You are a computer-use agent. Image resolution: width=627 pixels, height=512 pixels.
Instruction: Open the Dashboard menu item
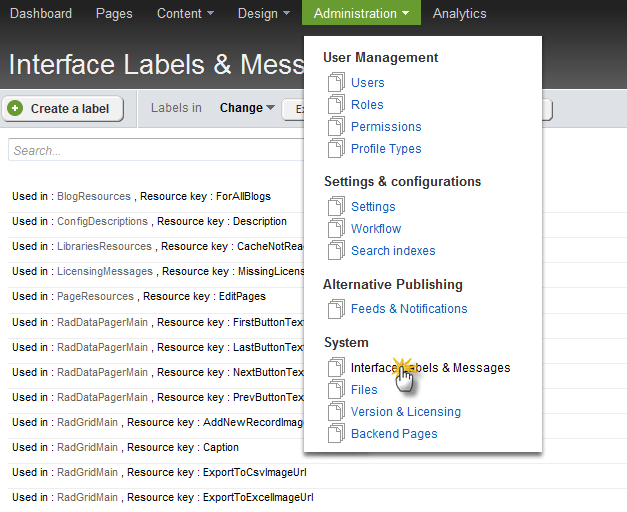[41, 13]
